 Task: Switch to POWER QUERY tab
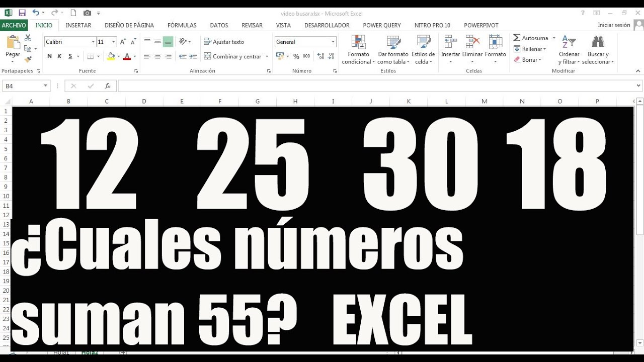382,25
